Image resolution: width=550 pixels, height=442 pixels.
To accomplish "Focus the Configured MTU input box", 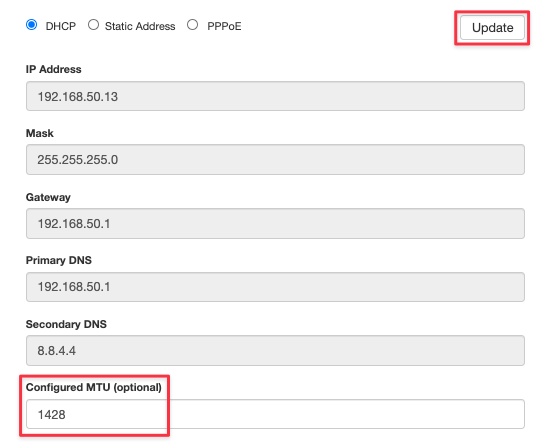I will pyautogui.click(x=275, y=414).
